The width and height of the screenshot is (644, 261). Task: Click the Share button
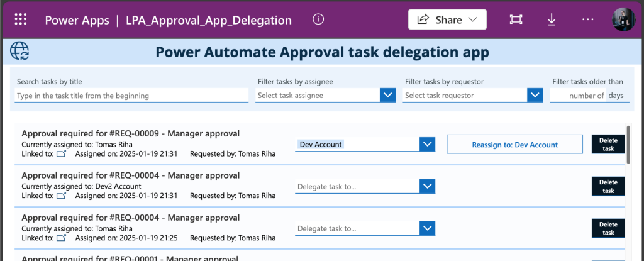click(447, 19)
